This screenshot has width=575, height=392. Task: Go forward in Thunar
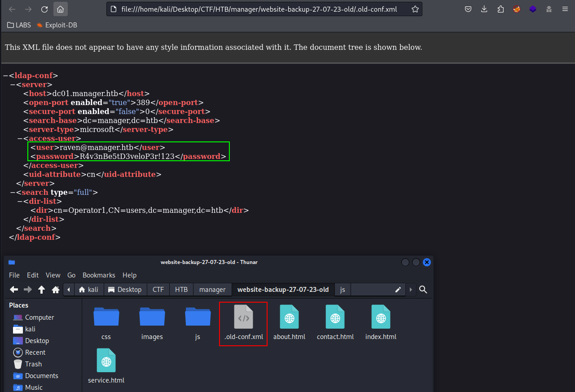(28, 290)
